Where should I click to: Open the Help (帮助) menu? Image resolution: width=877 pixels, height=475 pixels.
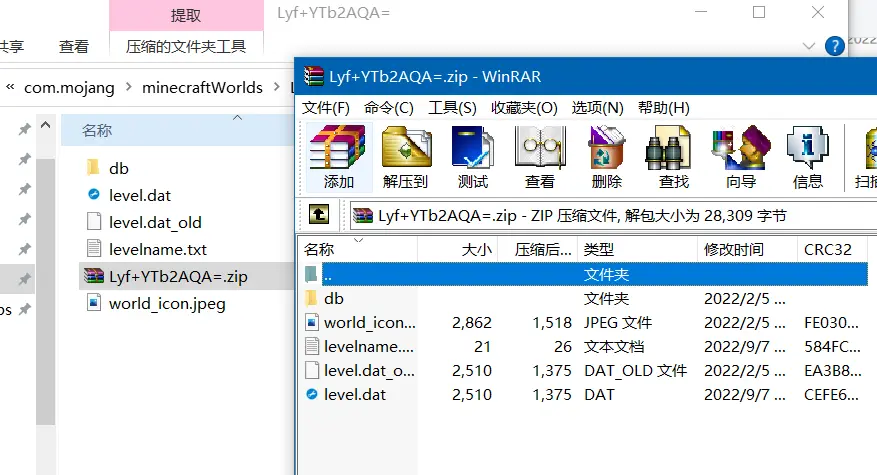point(663,107)
